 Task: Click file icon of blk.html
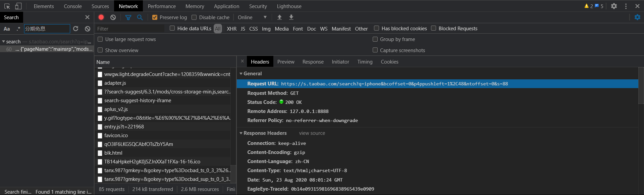[x=100, y=153]
